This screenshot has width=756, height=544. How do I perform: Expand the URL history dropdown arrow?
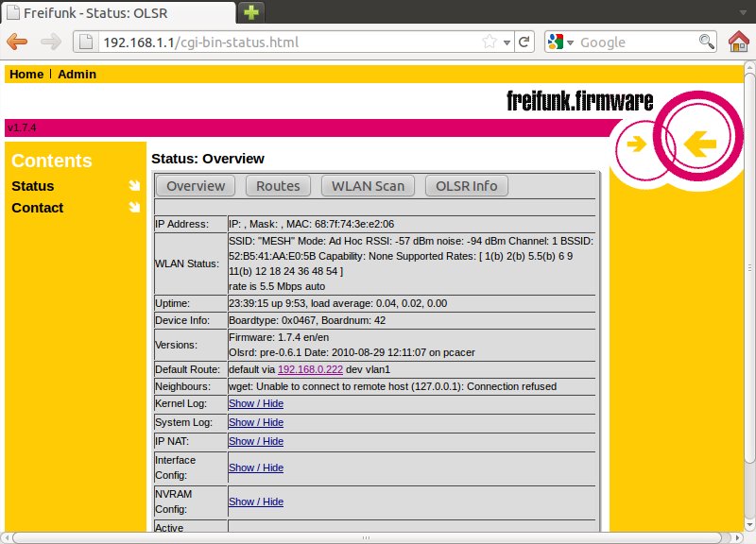[507, 42]
